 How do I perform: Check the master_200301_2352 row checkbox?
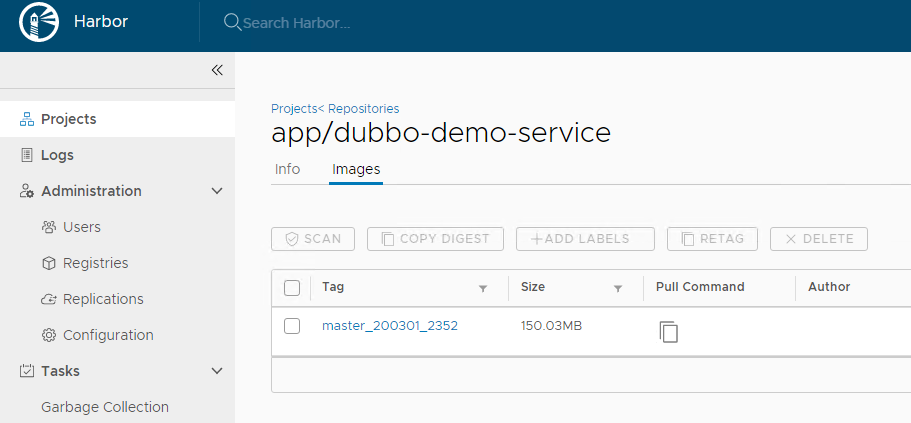(292, 326)
